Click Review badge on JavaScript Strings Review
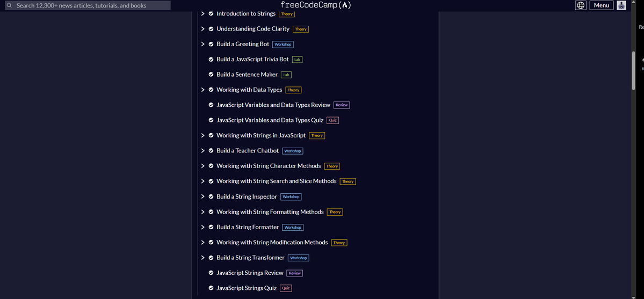Viewport: 644px width, 299px height. (x=294, y=273)
